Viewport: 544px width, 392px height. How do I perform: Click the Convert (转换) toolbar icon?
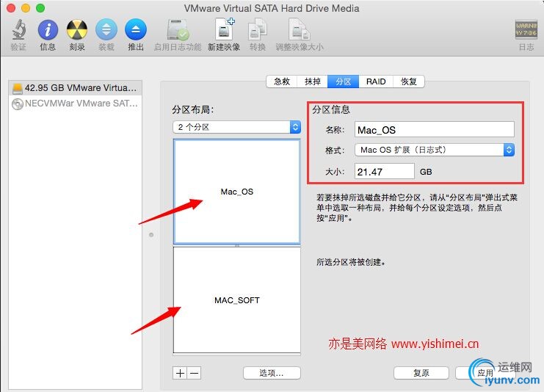258,30
